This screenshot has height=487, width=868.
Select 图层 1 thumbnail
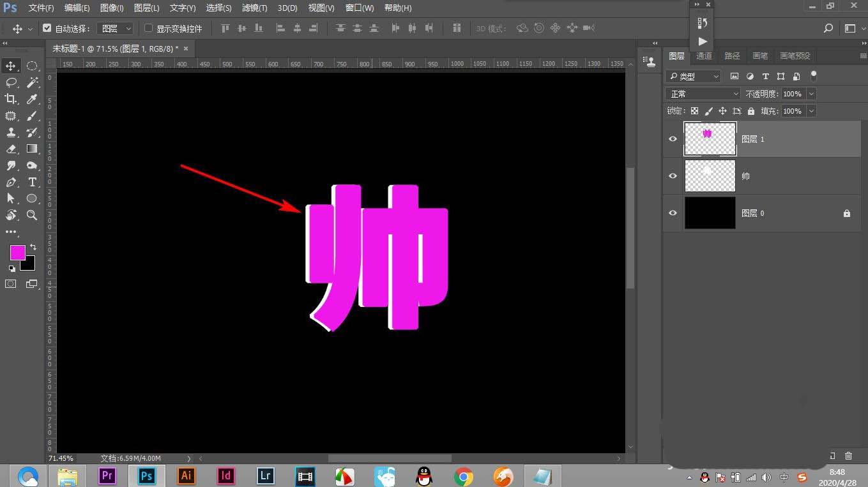pos(710,139)
